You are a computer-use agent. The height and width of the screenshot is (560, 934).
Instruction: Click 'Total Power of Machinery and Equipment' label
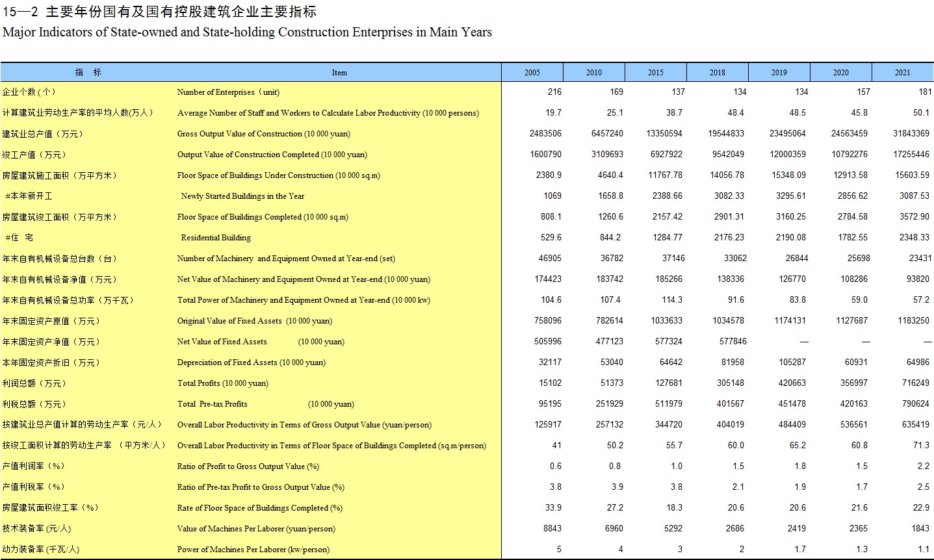point(304,300)
